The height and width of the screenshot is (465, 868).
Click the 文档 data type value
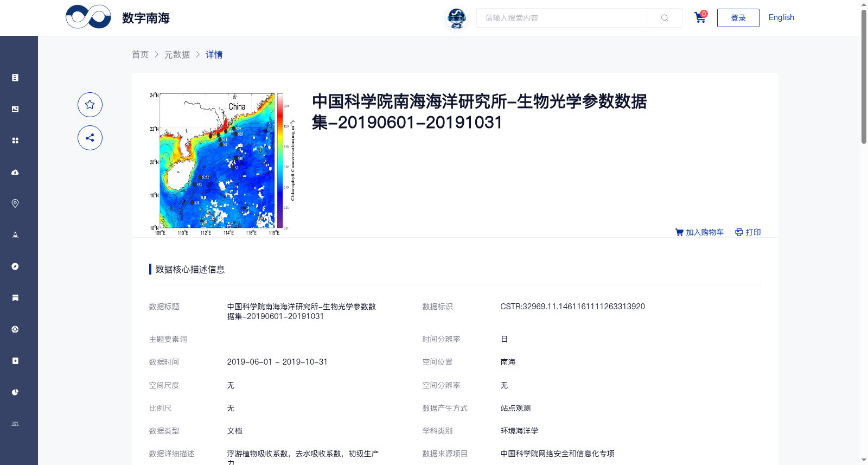click(235, 431)
